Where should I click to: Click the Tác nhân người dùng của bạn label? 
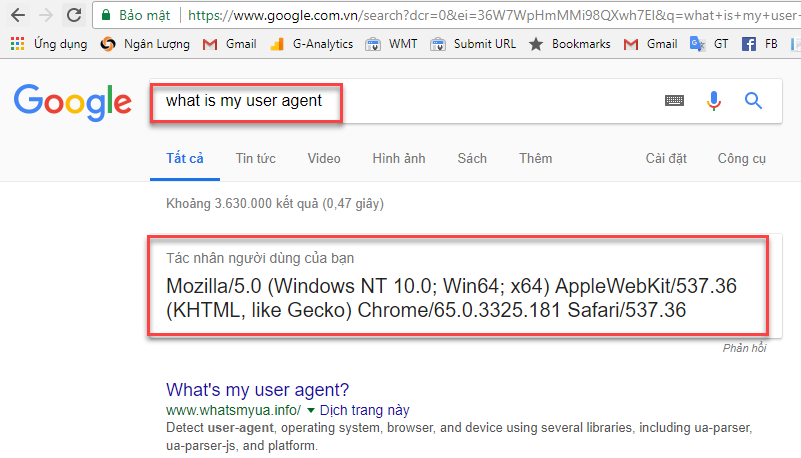[260, 258]
